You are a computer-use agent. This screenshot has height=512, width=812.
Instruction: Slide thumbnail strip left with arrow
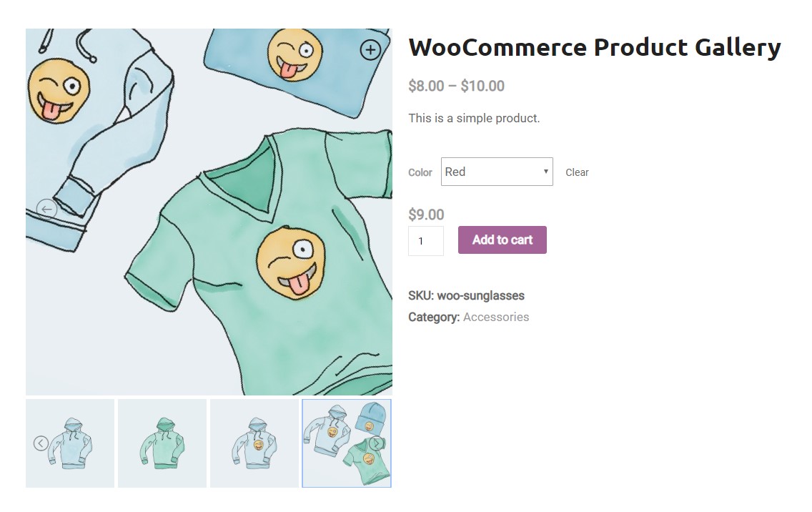coord(41,443)
